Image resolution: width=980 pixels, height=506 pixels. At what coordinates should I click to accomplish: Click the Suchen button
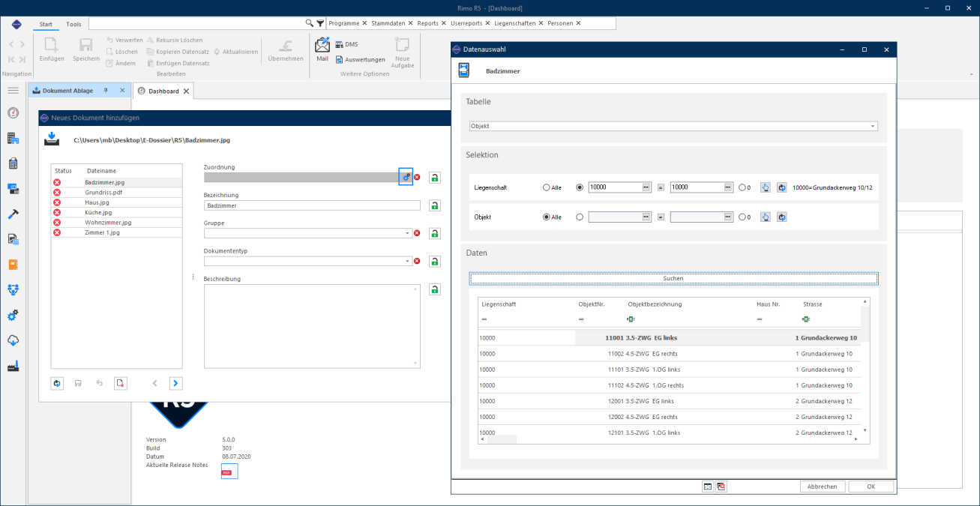tap(673, 278)
